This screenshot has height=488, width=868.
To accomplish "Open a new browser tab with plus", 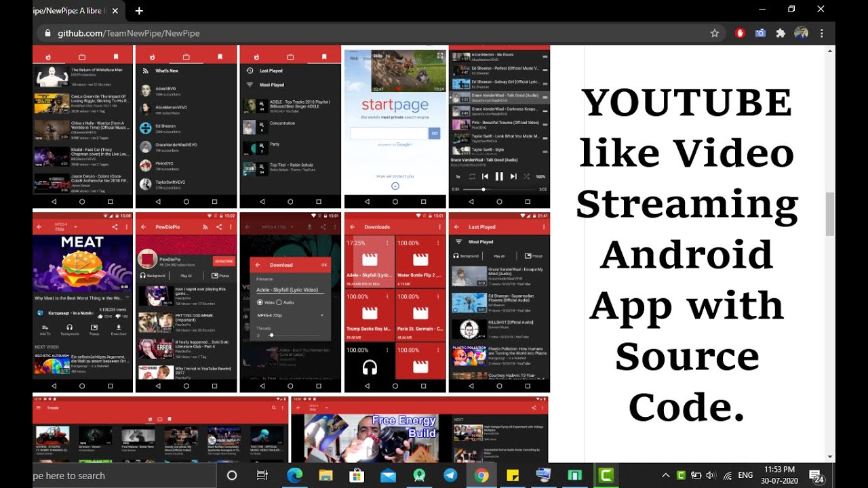I will 139,11.
